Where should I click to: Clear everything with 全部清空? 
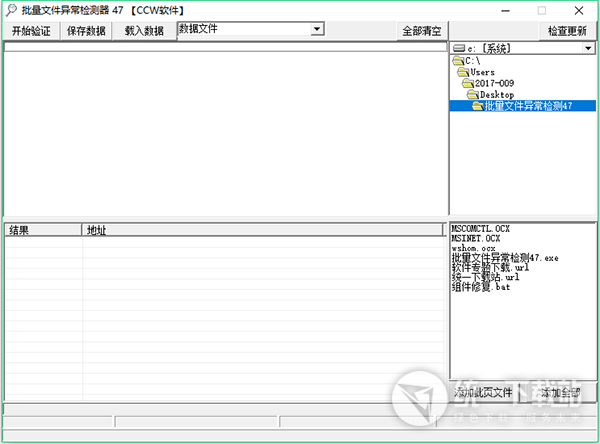coord(421,31)
